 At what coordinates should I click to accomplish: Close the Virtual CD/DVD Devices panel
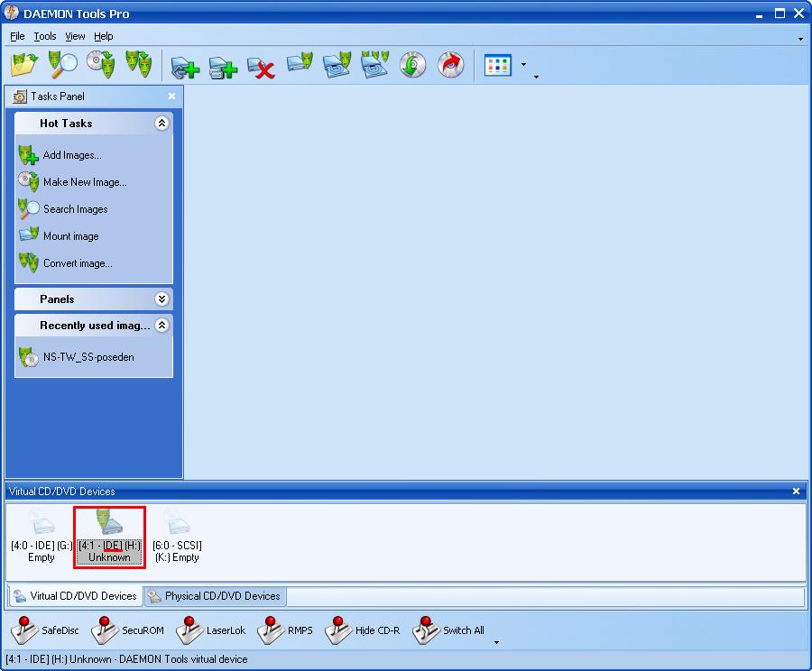(796, 491)
